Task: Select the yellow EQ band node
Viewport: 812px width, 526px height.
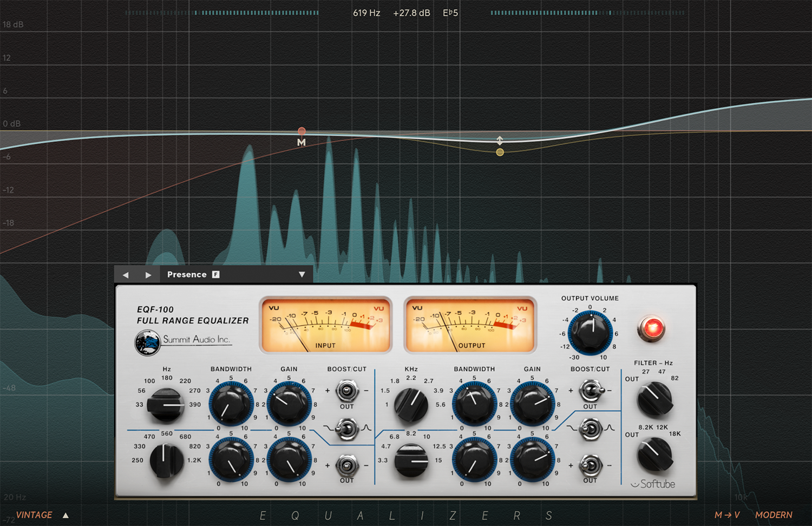Action: pos(500,153)
